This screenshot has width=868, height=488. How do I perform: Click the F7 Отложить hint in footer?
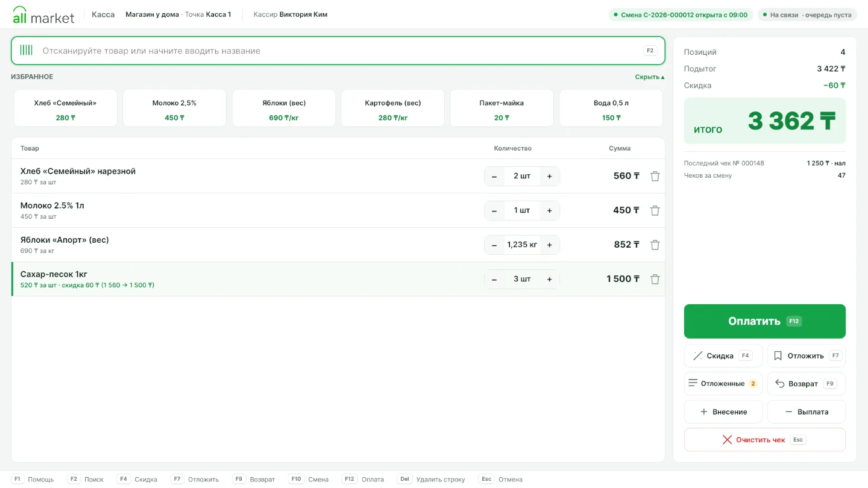[x=195, y=480]
